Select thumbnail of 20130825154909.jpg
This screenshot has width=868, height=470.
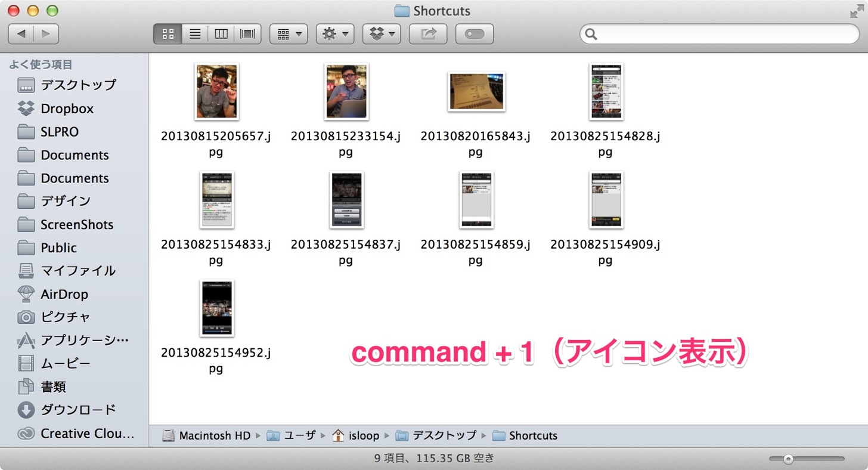pyautogui.click(x=606, y=200)
